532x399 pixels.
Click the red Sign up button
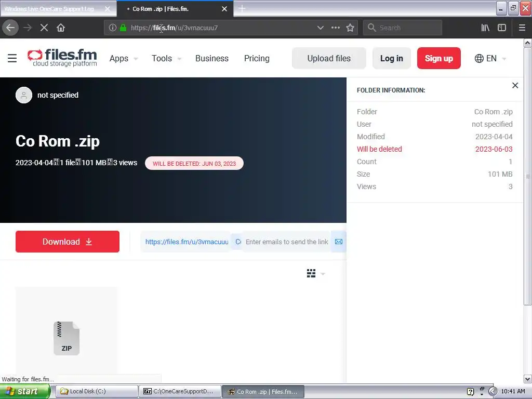438,58
